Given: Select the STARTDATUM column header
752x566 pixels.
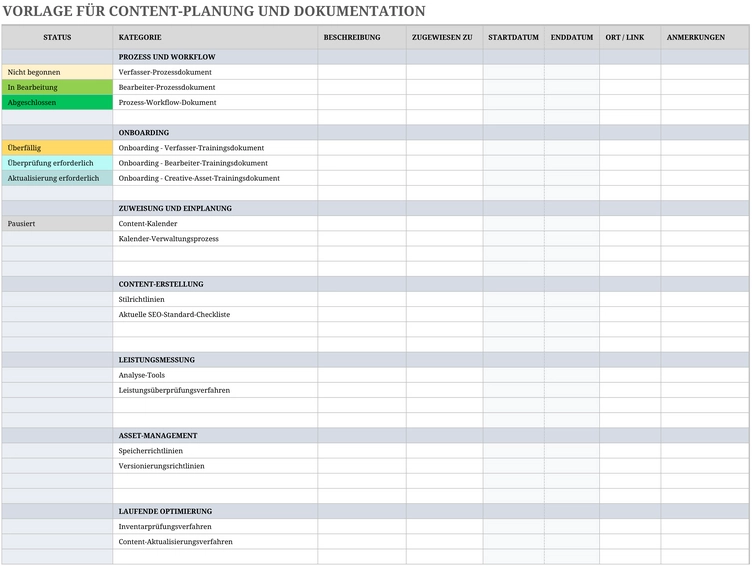Looking at the screenshot, I should (514, 37).
